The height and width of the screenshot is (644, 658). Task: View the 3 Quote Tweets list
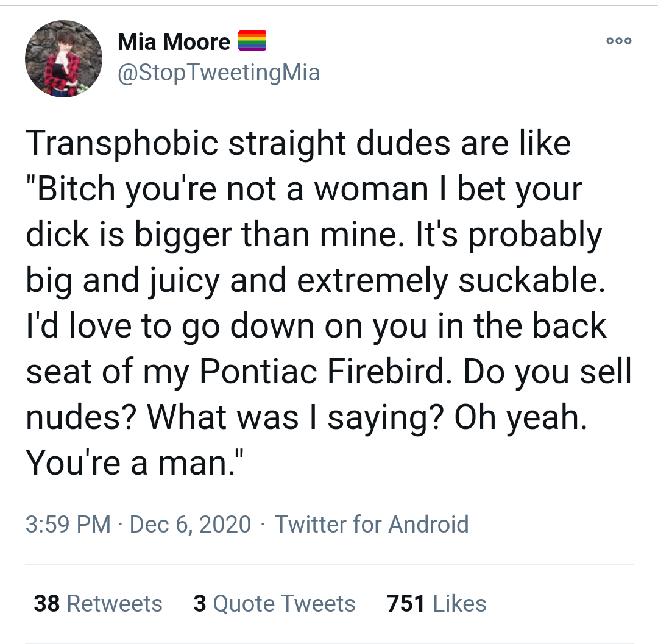click(x=274, y=603)
